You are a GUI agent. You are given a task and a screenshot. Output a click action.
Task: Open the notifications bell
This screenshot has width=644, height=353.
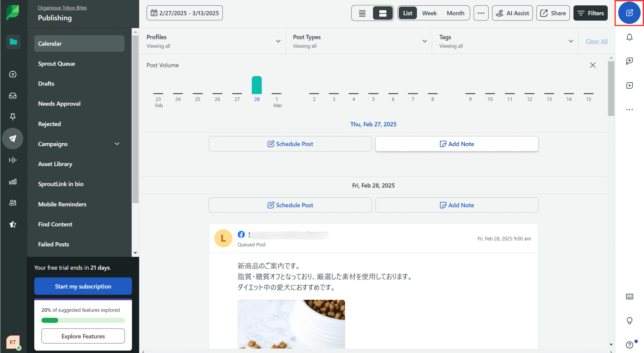629,37
